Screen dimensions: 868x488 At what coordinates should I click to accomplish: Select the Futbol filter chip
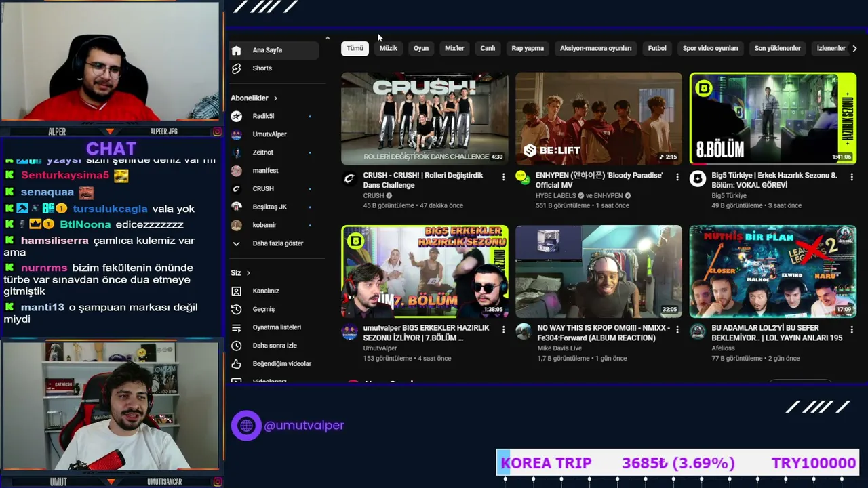coord(657,48)
